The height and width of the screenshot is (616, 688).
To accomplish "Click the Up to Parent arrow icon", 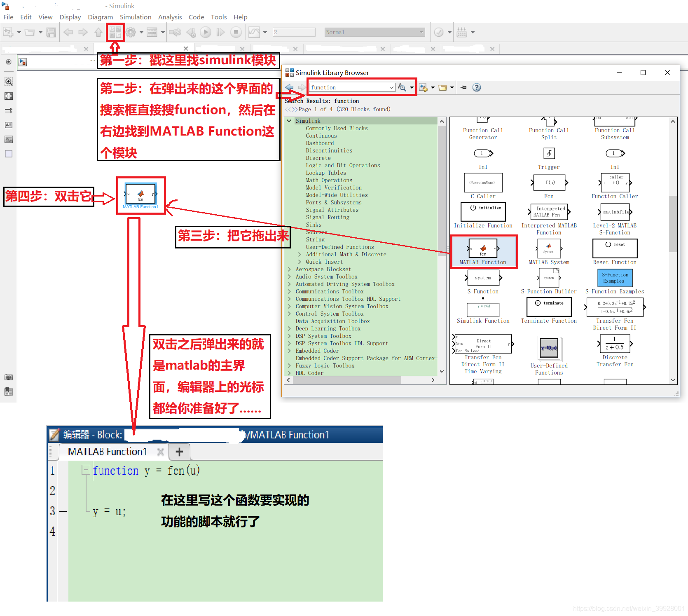I will pos(98,32).
